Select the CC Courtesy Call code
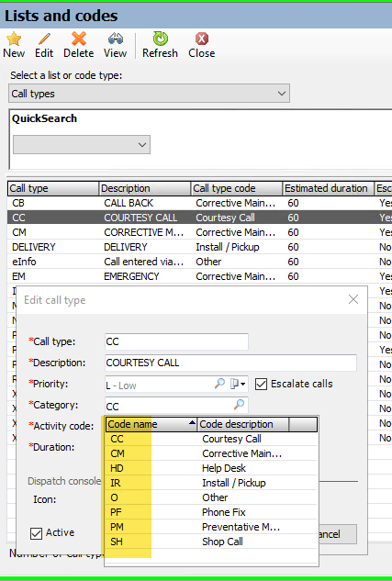Viewport: 392px width, 581px height. click(211, 439)
